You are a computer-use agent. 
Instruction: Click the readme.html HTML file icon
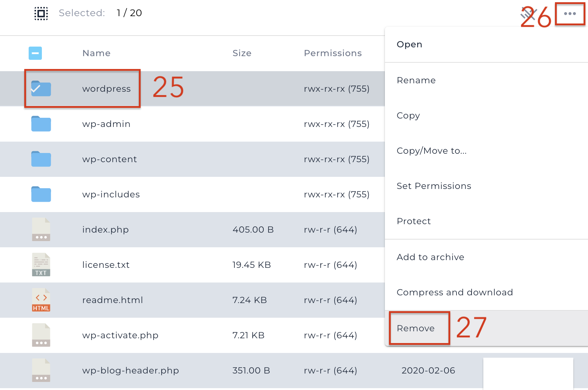(41, 300)
